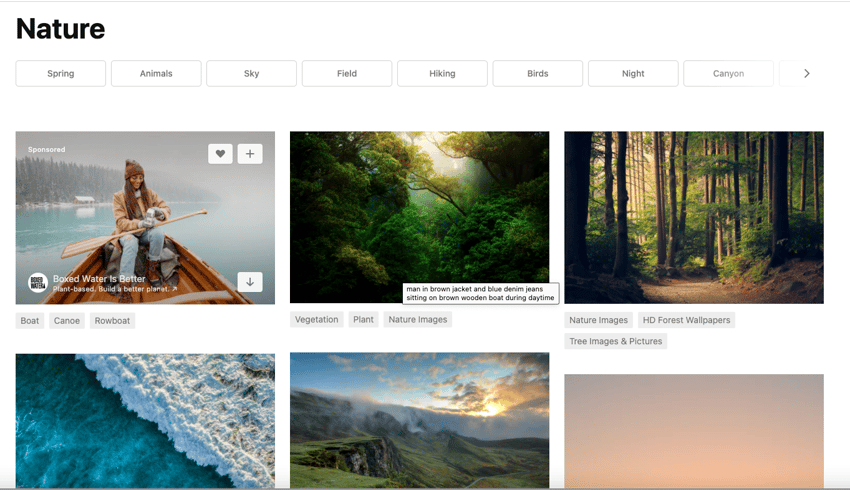
Task: Select the Spring topic
Action: [x=61, y=73]
